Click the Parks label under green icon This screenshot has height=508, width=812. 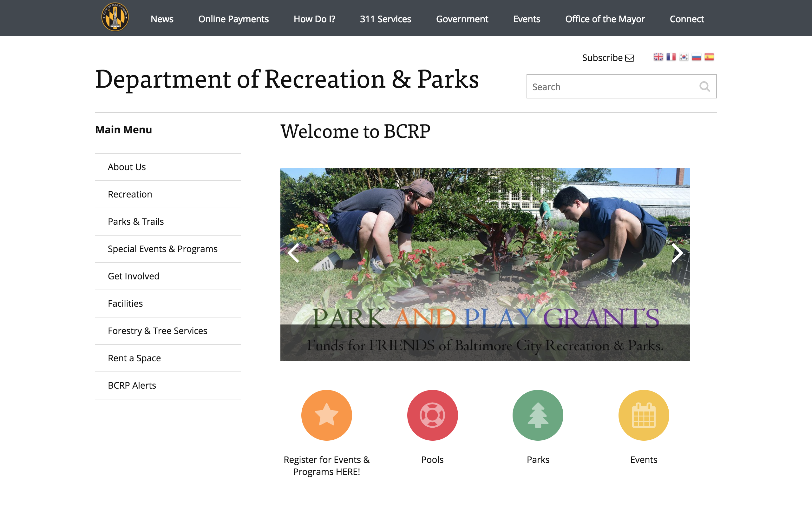click(x=538, y=460)
